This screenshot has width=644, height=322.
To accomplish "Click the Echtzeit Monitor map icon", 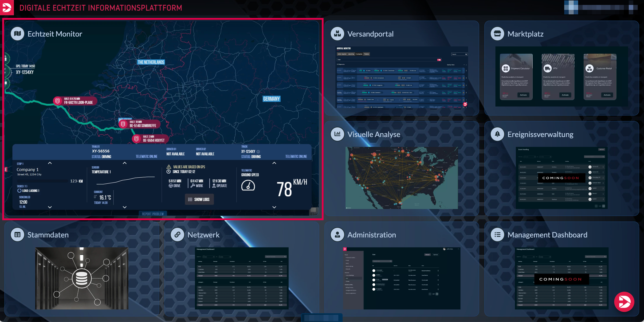I will point(17,34).
